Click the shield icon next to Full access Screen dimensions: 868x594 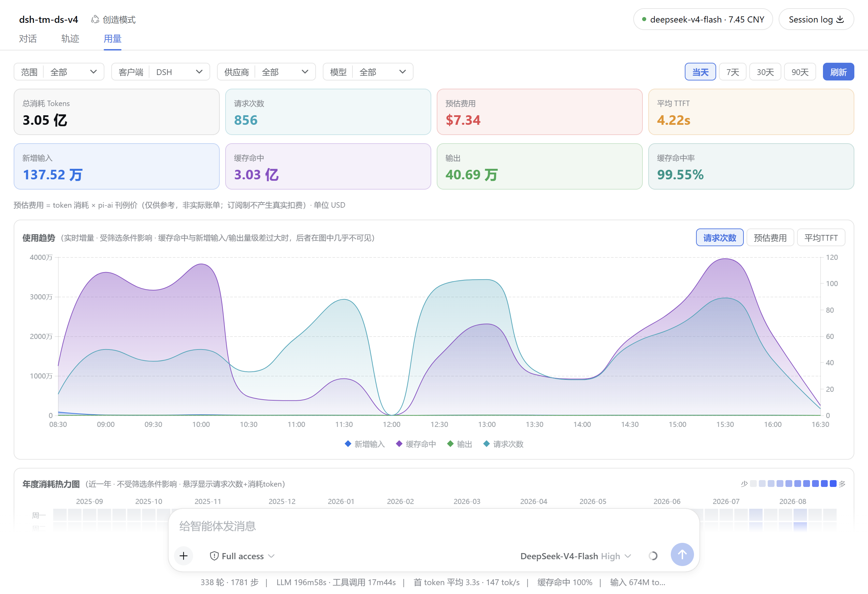214,556
